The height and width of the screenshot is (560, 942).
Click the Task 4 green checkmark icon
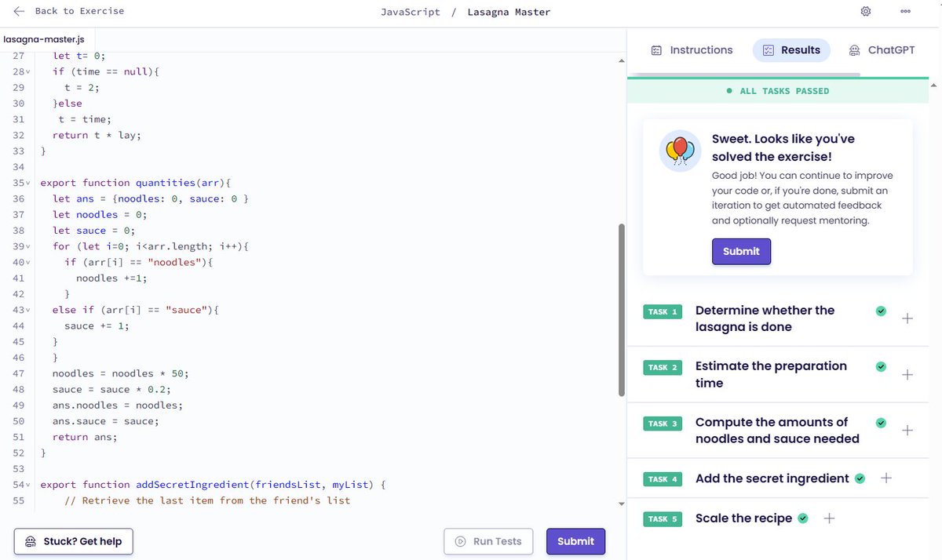tap(860, 478)
